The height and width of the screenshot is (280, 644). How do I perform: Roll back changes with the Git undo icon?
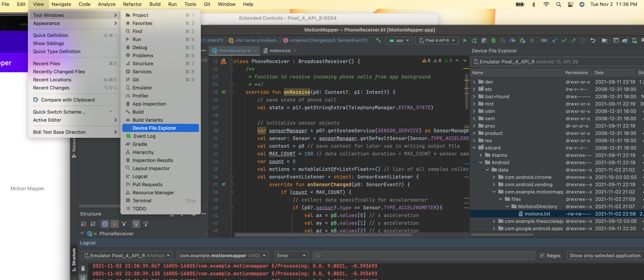[593, 40]
